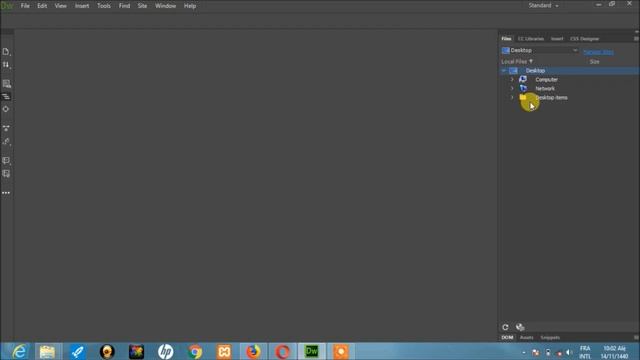Image resolution: width=640 pixels, height=360 pixels.
Task: Click the Size column header
Action: [x=594, y=62]
